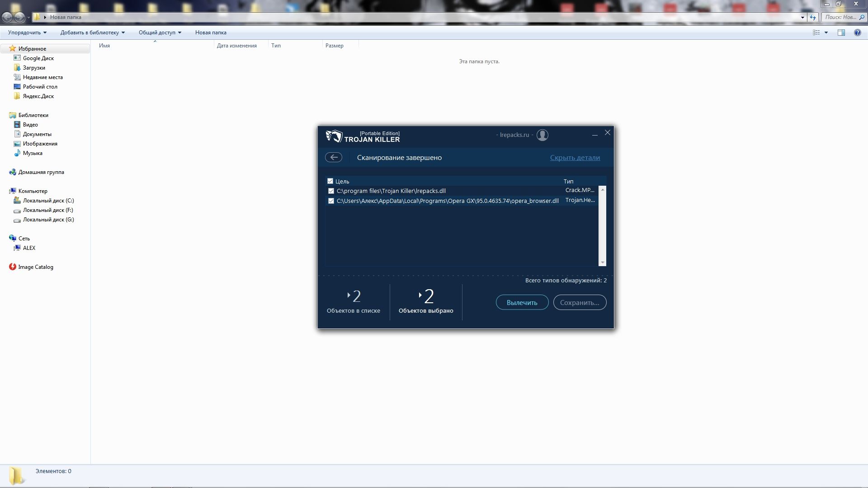Select Библиотеки in the navigation pane
This screenshot has width=868, height=488.
coord(33,115)
